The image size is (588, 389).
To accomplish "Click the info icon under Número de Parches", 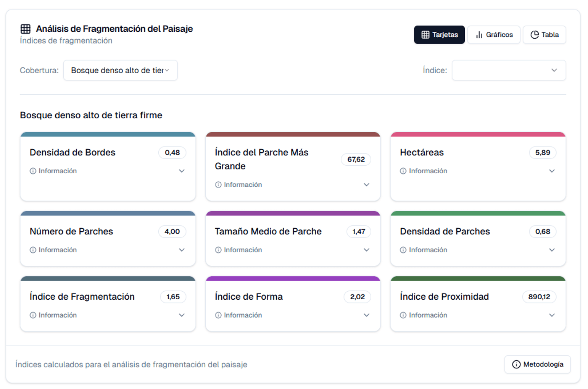I will pos(33,250).
